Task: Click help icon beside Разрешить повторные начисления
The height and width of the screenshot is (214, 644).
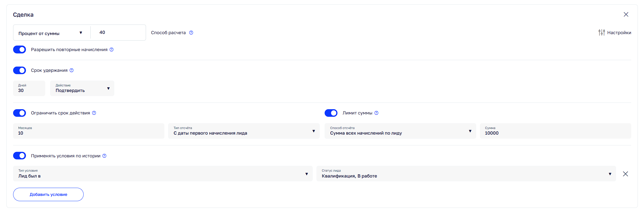Action: (x=112, y=50)
